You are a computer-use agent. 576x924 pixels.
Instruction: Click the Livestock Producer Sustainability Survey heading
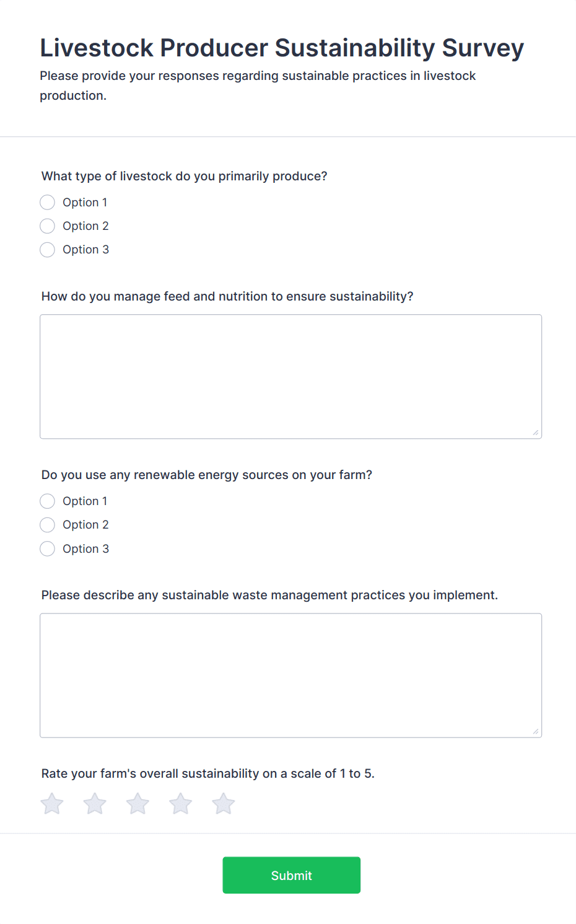[282, 48]
